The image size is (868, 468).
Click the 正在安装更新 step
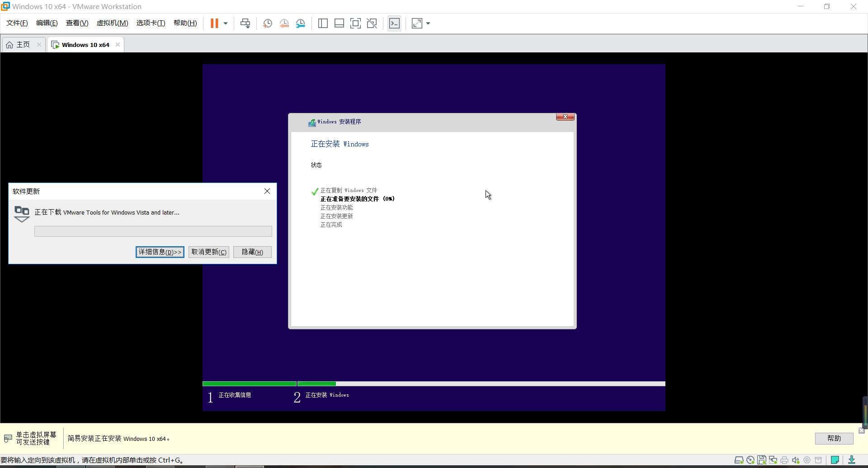point(337,216)
